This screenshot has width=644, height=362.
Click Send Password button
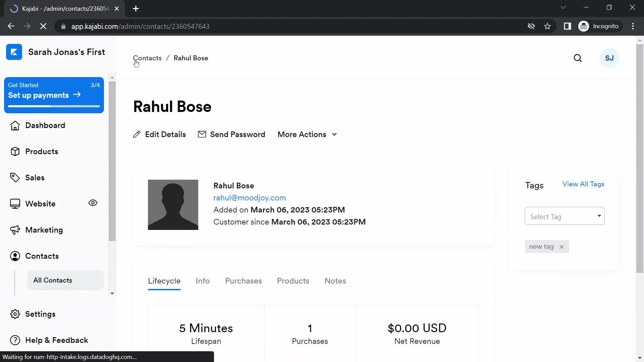coord(232,134)
